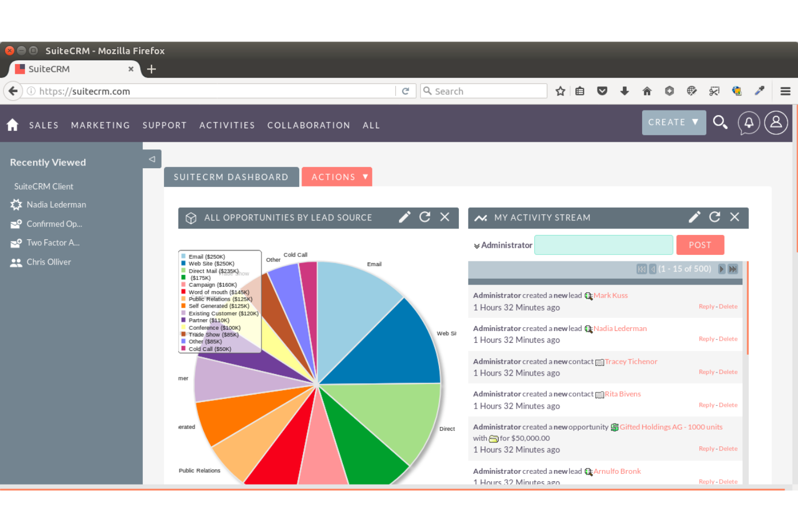Open the SUPPORT menu
Image resolution: width=798 pixels, height=532 pixels.
pos(164,125)
